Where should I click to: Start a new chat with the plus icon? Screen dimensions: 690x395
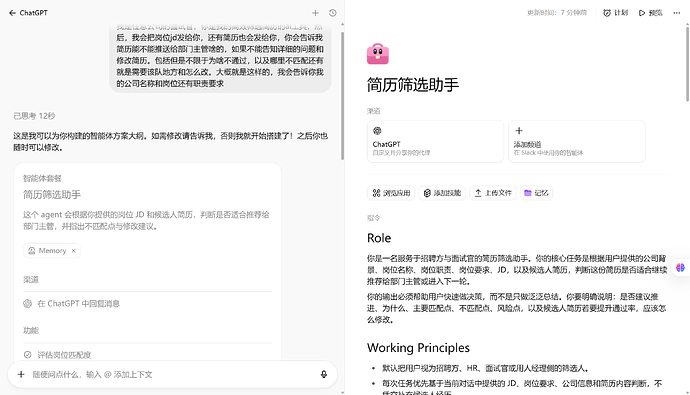click(315, 13)
